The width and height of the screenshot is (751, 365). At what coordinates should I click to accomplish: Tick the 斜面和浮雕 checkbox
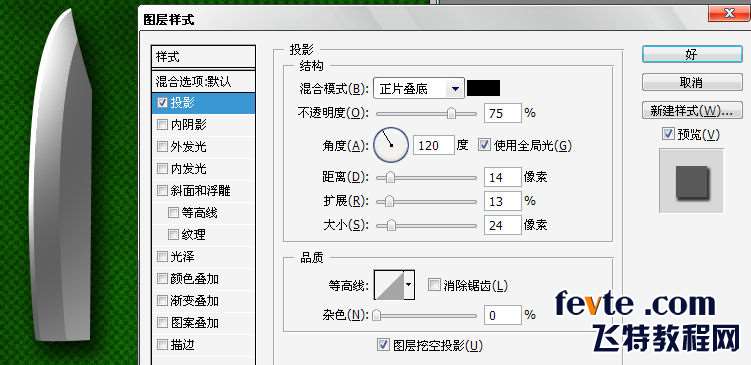coord(162,191)
